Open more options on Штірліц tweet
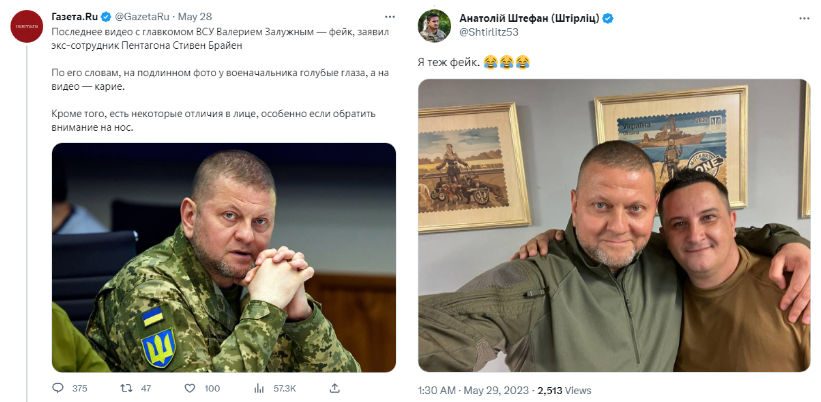 [804, 18]
